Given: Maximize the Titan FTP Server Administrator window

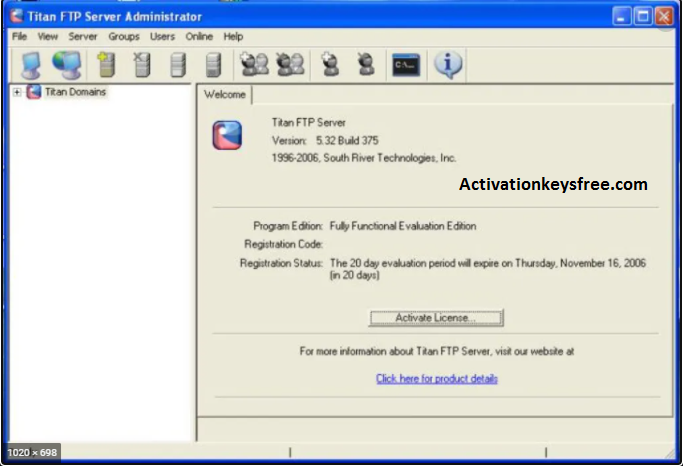Looking at the screenshot, I should (643, 17).
